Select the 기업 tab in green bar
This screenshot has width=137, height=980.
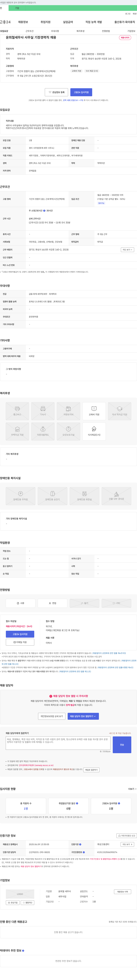(17, 8)
